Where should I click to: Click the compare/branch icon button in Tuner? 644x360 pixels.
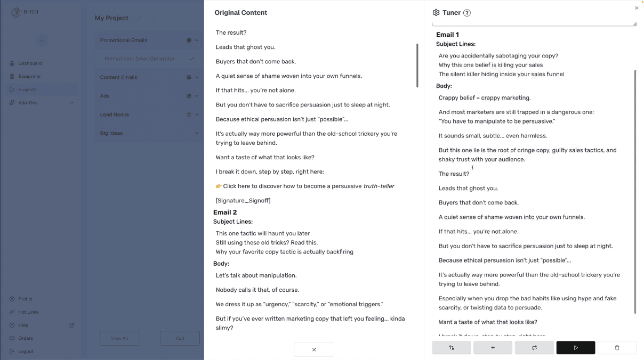coord(452,348)
